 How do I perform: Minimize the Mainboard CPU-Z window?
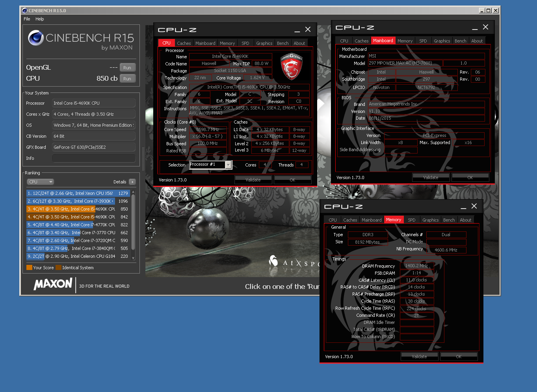click(474, 28)
